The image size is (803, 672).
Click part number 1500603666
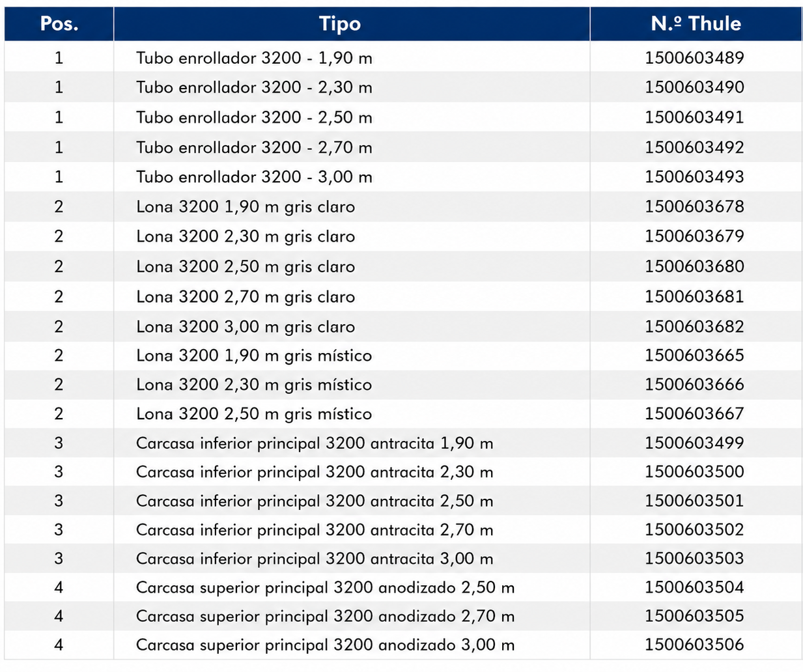click(694, 384)
